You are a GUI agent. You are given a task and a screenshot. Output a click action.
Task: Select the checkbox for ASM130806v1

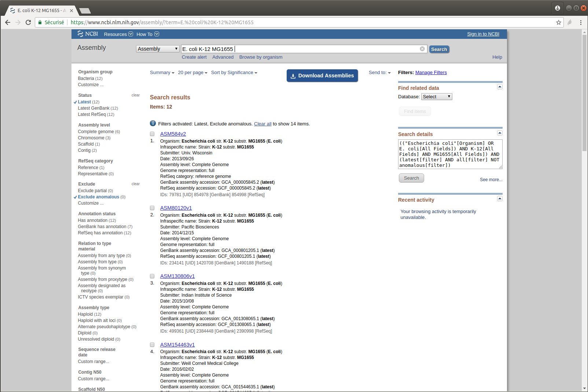point(152,276)
